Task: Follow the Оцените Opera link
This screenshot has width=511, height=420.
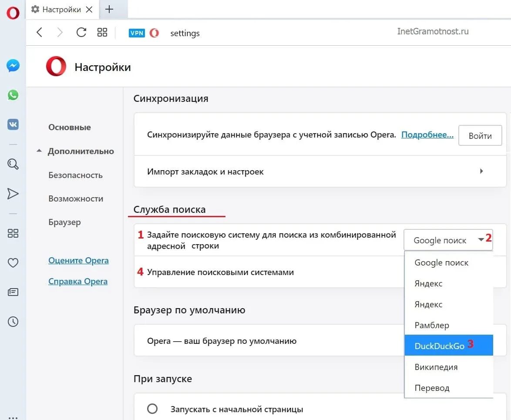Action: click(x=78, y=261)
